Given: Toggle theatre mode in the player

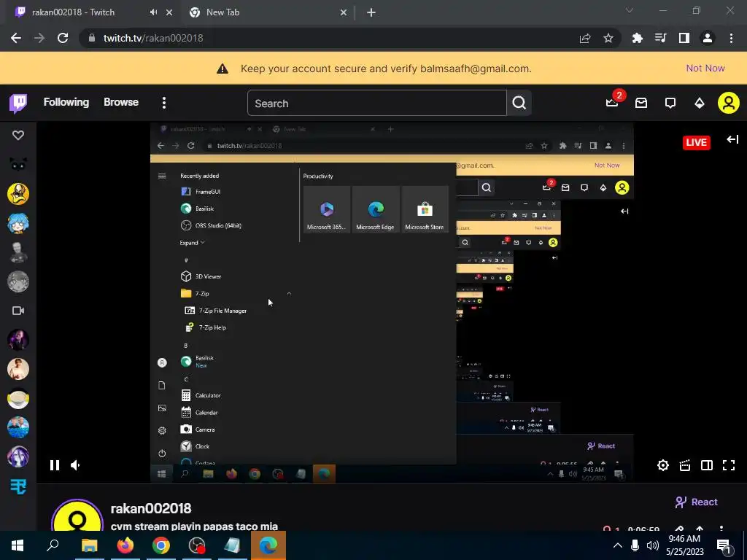Looking at the screenshot, I should pyautogui.click(x=706, y=465).
